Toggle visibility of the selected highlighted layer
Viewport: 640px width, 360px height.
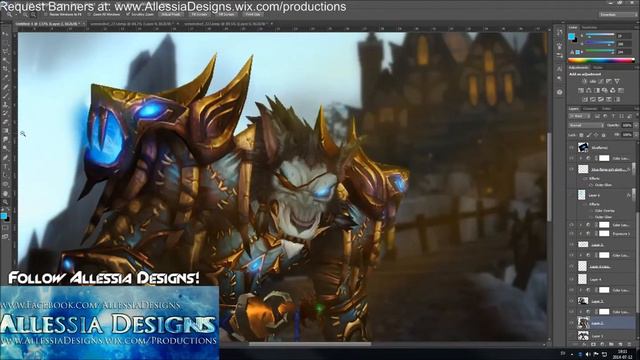(571, 323)
